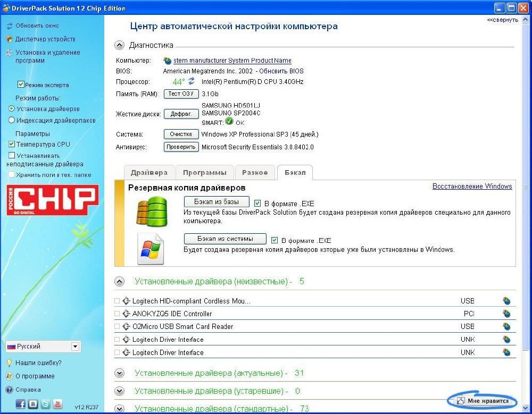This screenshot has height=414, width=532.
Task: Click the search icon for ANOKYZQ5 IDE Controller
Action: click(x=506, y=314)
